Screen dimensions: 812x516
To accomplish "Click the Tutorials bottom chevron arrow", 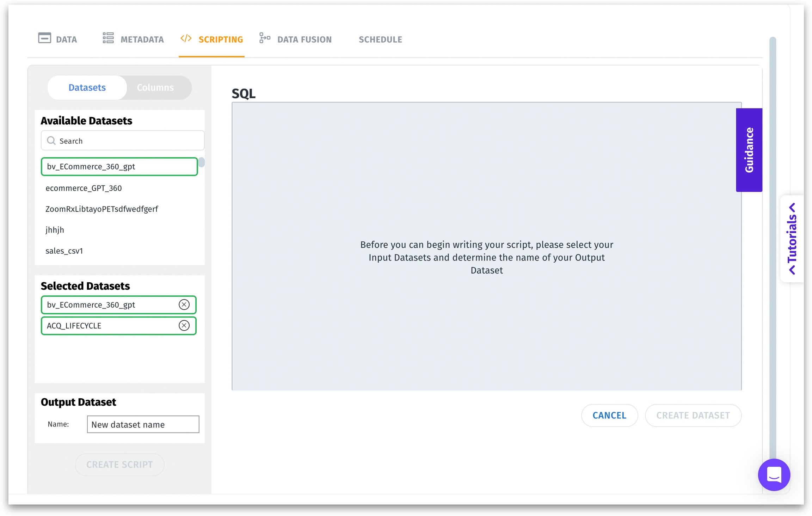I will (x=792, y=270).
